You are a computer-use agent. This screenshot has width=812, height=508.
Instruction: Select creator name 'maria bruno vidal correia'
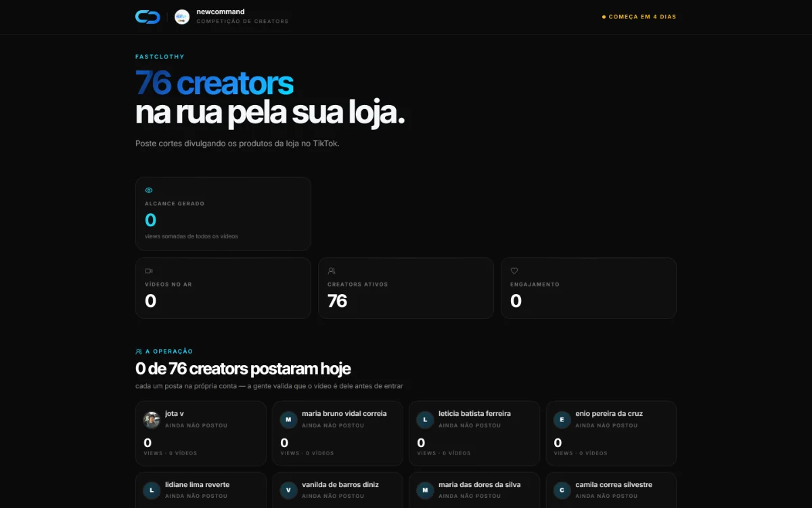[344, 413]
